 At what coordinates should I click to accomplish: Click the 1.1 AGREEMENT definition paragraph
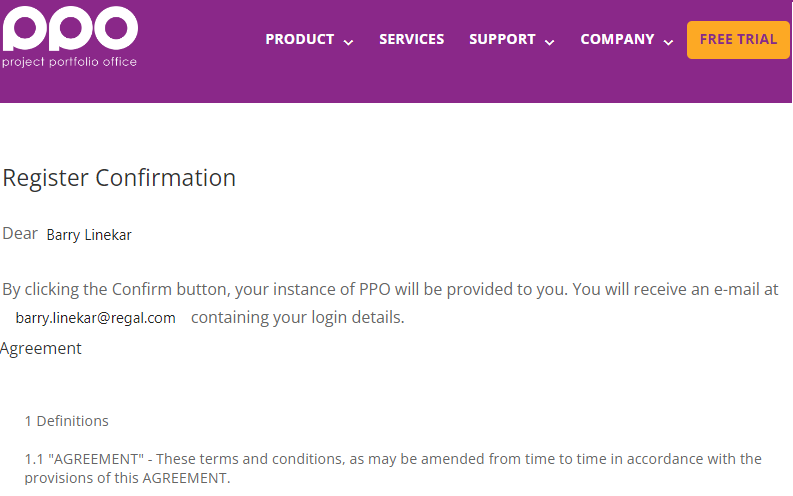point(393,468)
